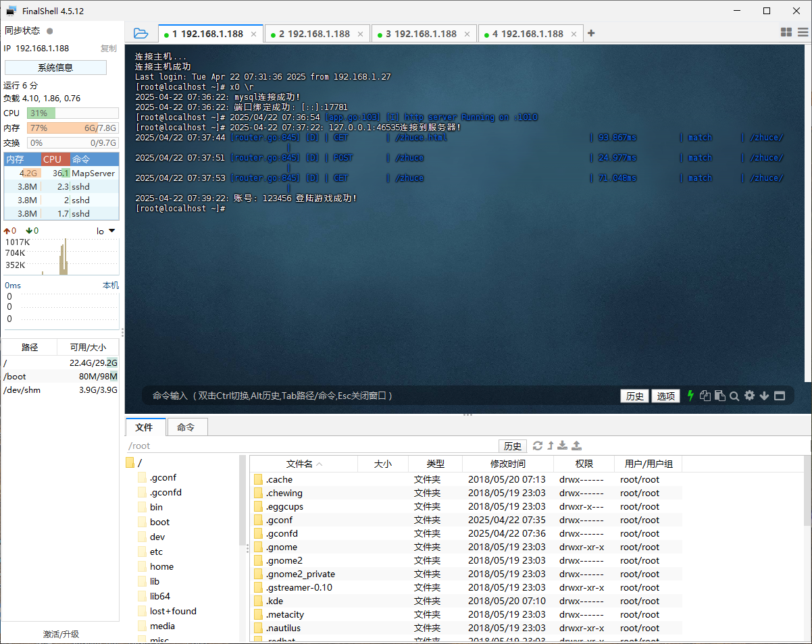
Task: Click the paste icon in command bar
Action: (720, 396)
